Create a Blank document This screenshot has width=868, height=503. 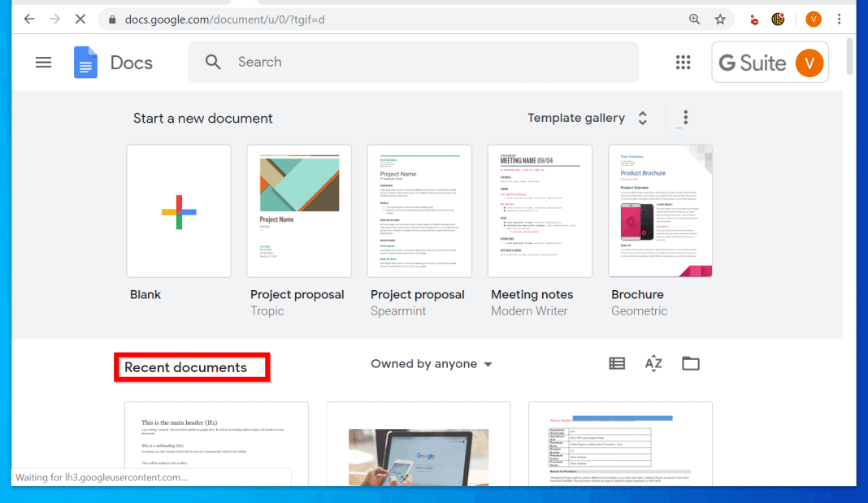click(178, 210)
